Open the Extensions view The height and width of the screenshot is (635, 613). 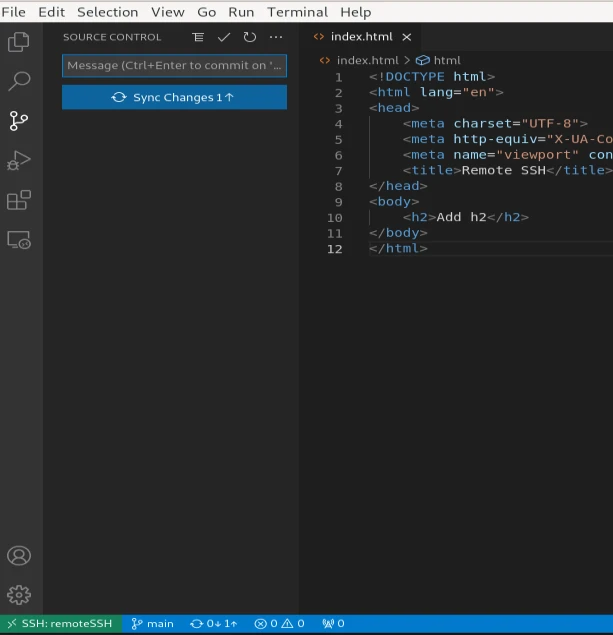pos(19,200)
